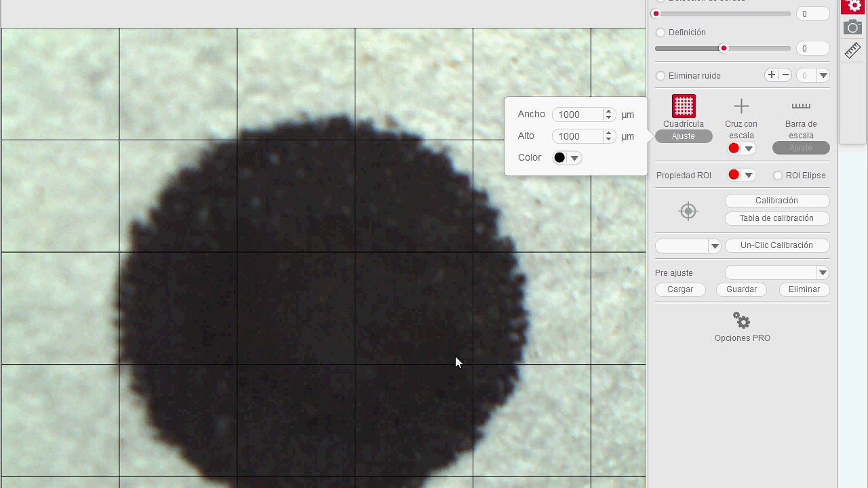Increase noise removal with the plus button
The width and height of the screenshot is (868, 488).
(772, 75)
